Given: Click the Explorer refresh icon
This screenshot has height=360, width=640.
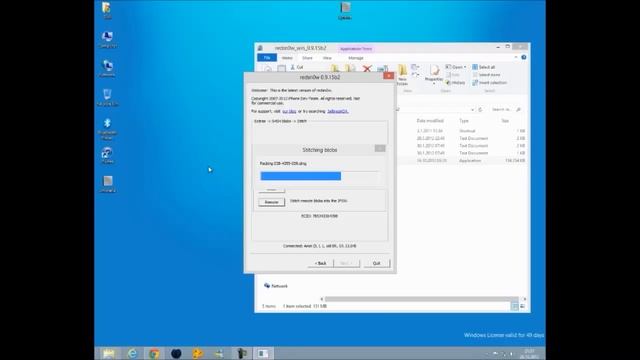Looking at the screenshot, I should [480, 109].
